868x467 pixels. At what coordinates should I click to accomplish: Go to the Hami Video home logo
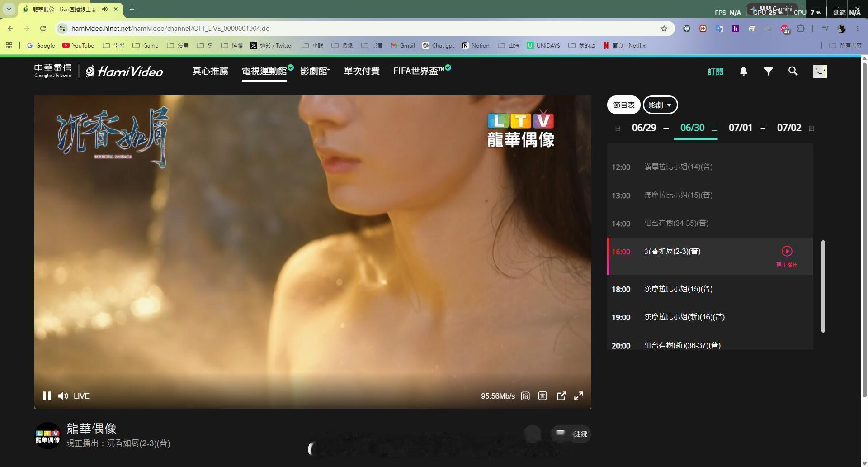pos(124,71)
